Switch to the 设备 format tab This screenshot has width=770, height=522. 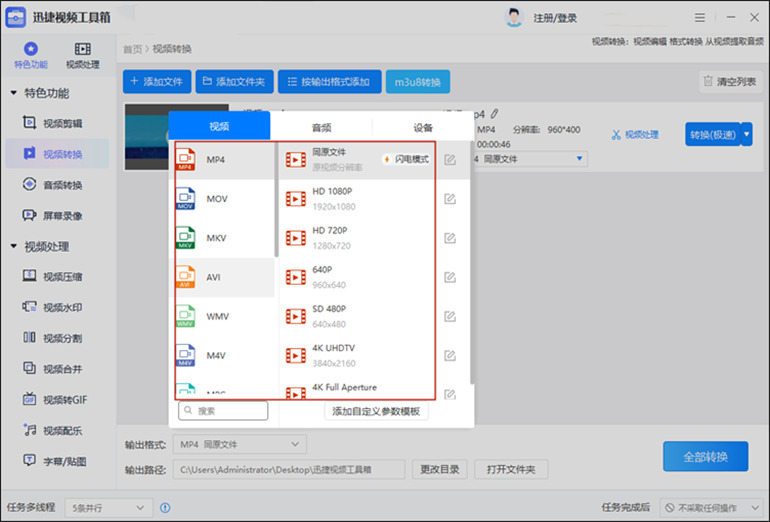[x=423, y=128]
